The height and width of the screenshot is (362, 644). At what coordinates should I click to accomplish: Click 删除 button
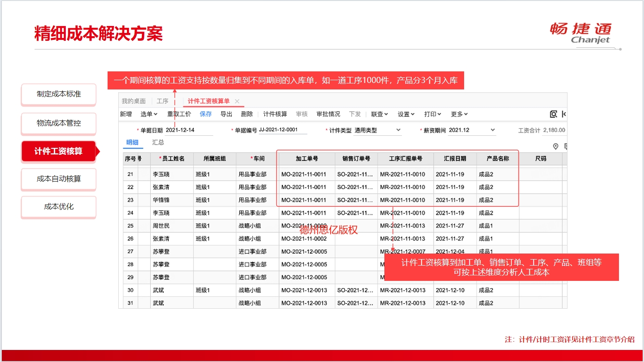247,114
